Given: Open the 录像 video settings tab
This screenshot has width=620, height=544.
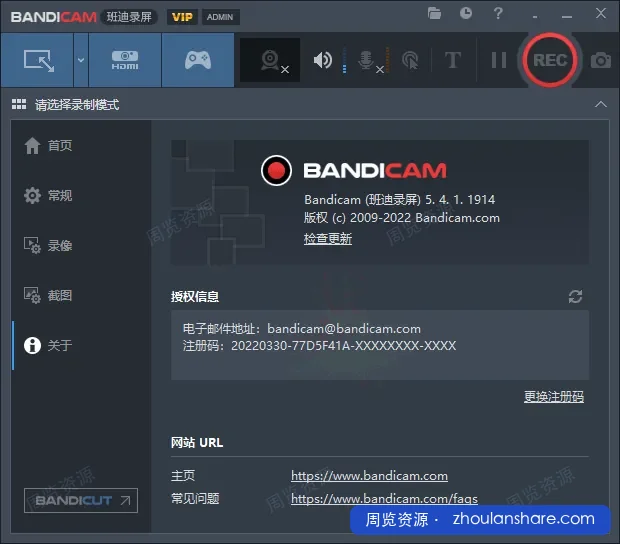Looking at the screenshot, I should tap(48, 245).
